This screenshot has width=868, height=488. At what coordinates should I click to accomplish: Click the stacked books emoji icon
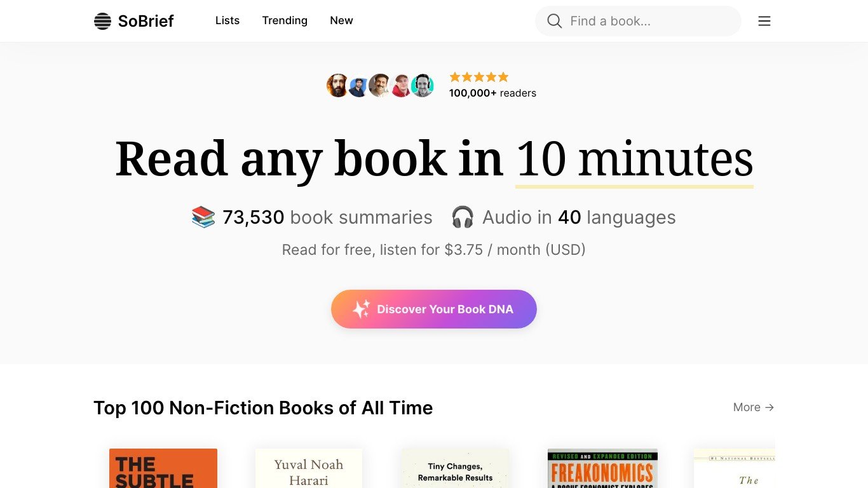pos(203,217)
